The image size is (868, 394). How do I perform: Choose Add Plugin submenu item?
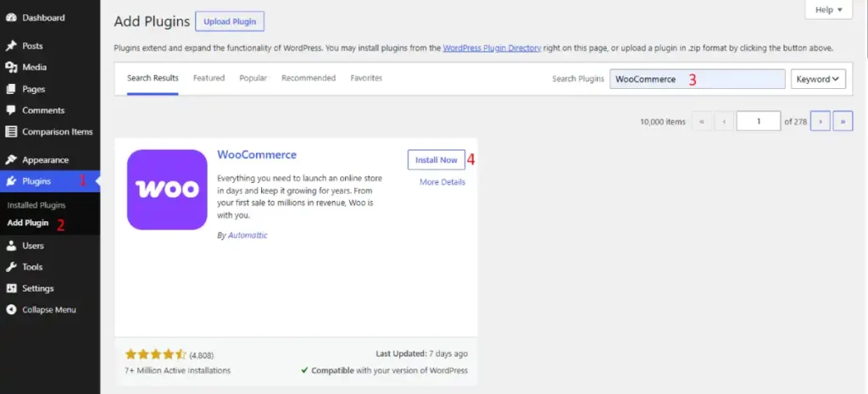click(28, 223)
